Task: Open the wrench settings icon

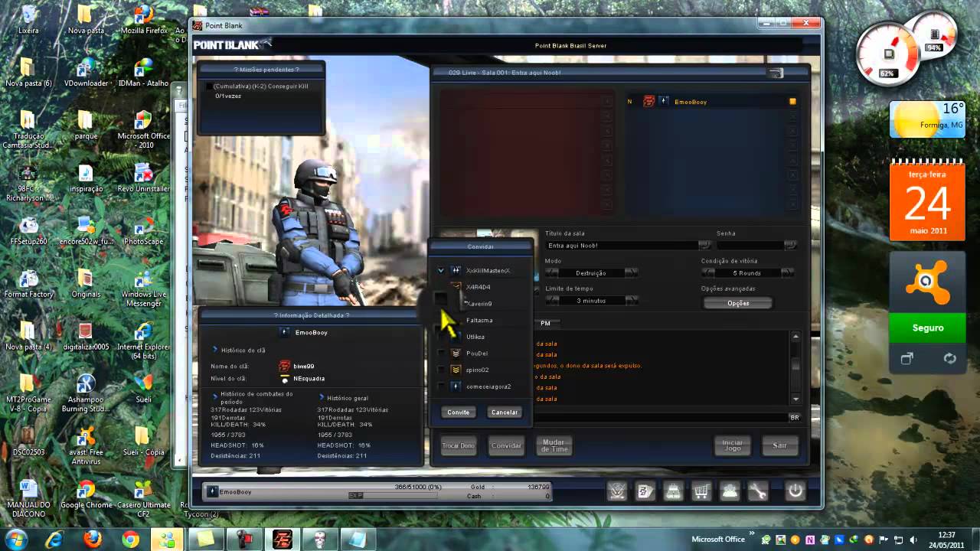Action: pos(757,491)
